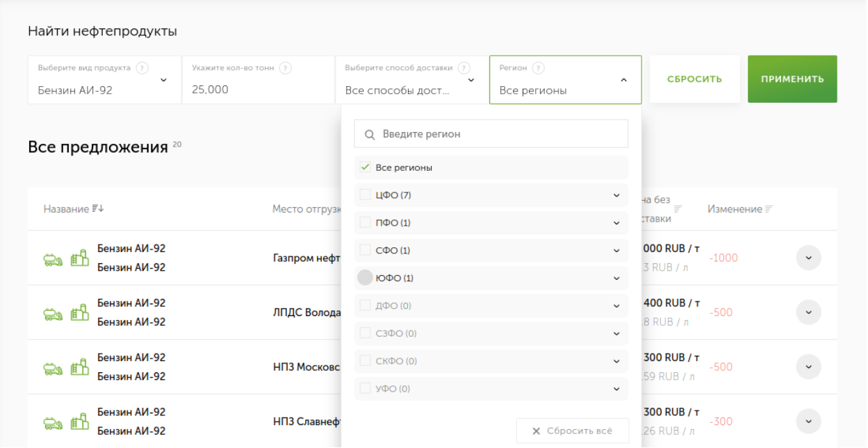Click help icon beside tonnage label
Image resolution: width=868 pixels, height=448 pixels.
(x=285, y=68)
